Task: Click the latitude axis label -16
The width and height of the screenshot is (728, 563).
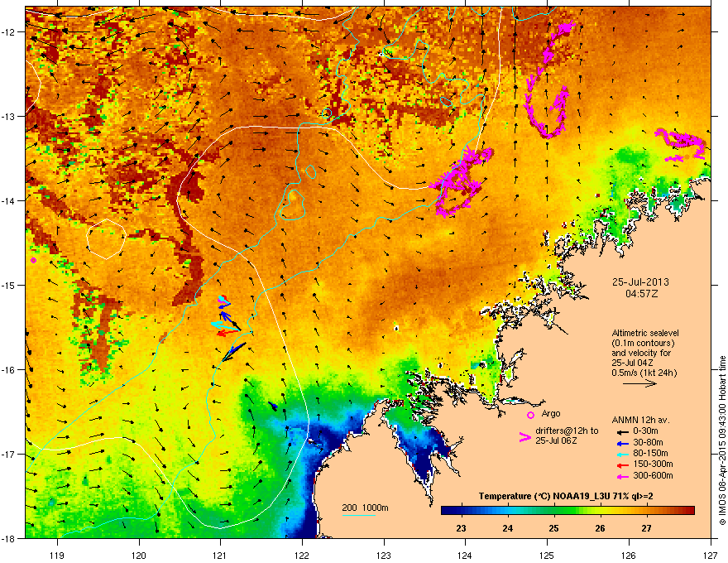Action: (8, 370)
